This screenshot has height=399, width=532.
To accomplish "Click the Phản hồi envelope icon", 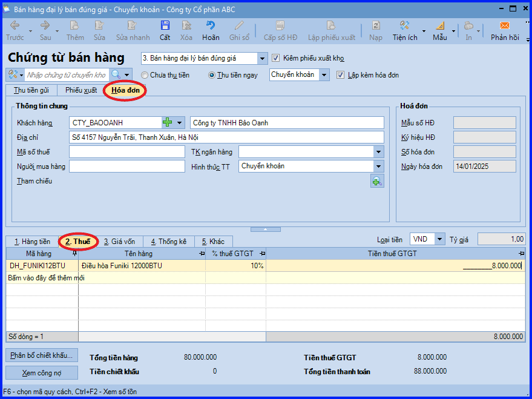I will [x=505, y=26].
